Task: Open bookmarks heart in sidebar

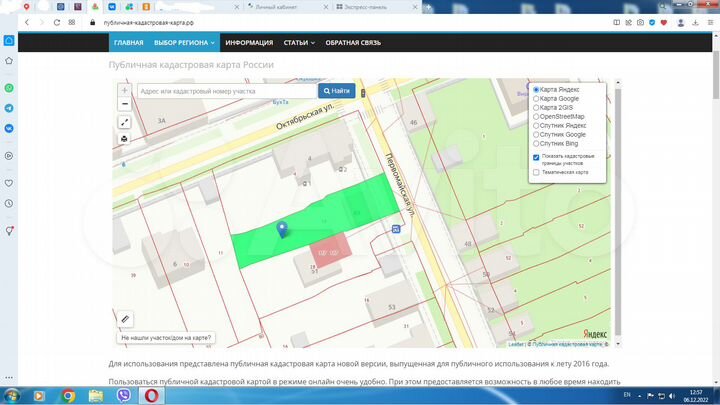Action: 9,183
